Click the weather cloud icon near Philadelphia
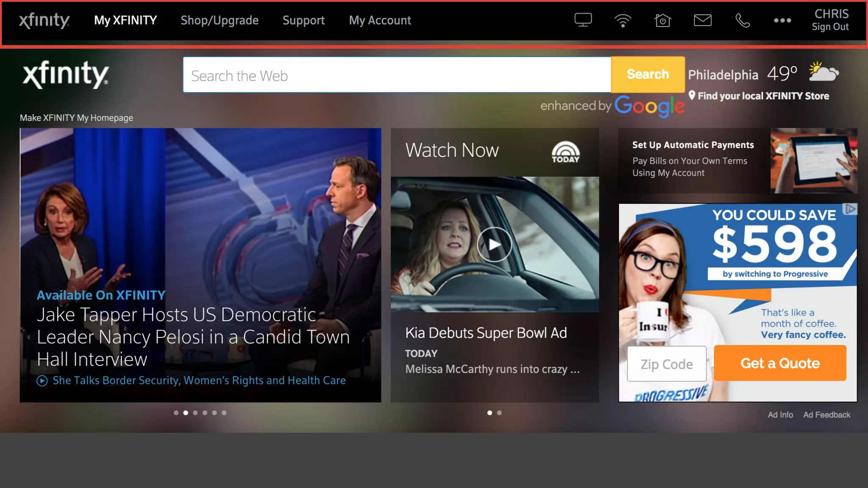The image size is (868, 488). tap(823, 72)
